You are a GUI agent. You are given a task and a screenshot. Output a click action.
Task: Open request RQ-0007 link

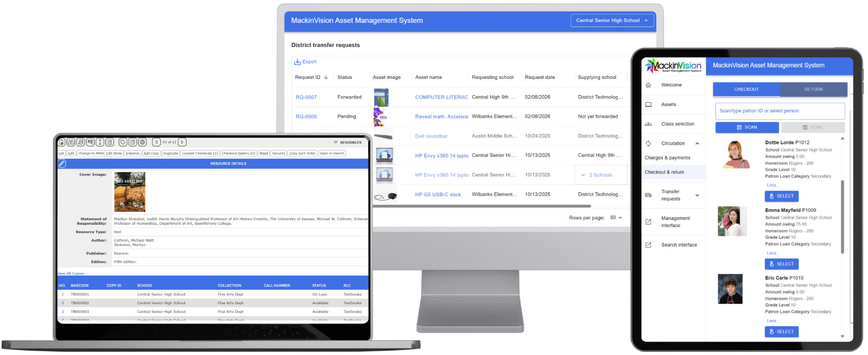point(306,97)
